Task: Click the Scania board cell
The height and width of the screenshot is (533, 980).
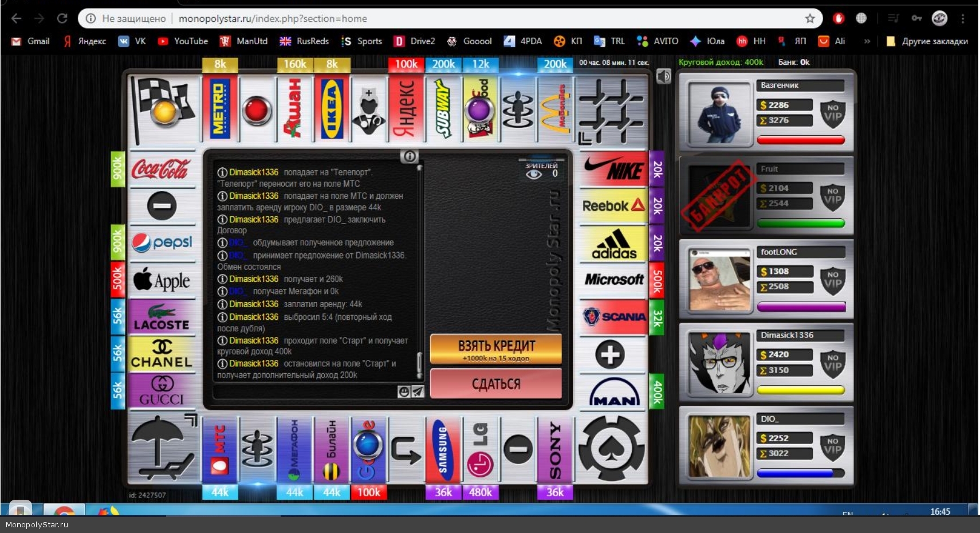Action: 614,317
